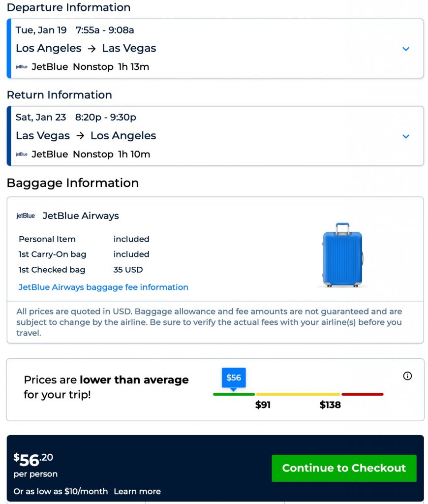The height and width of the screenshot is (504, 428).
Task: Click the green low-price segment of the bar
Action: coord(234,394)
